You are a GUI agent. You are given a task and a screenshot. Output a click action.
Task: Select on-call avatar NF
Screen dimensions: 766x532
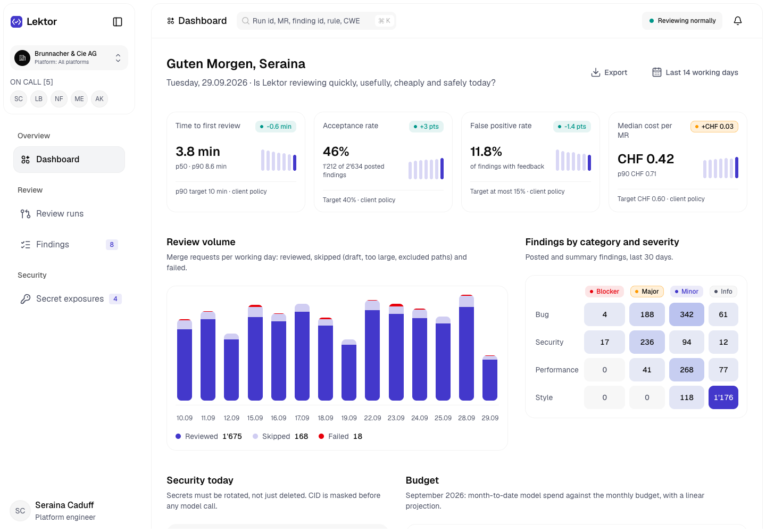point(59,99)
